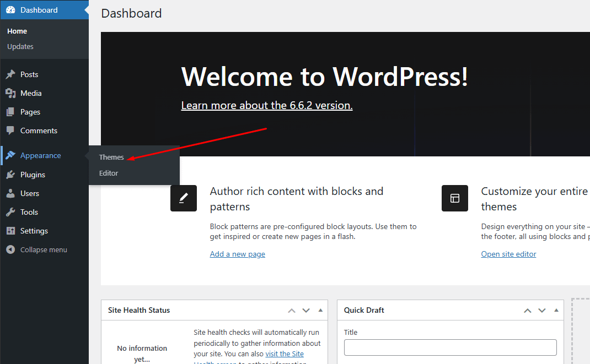Click the Posts pushpin icon

[x=10, y=74]
